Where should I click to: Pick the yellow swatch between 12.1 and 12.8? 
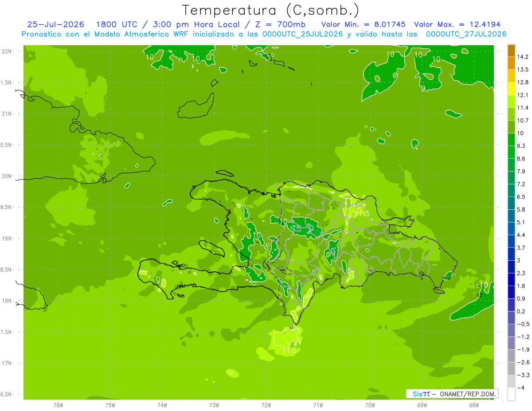[511, 89]
